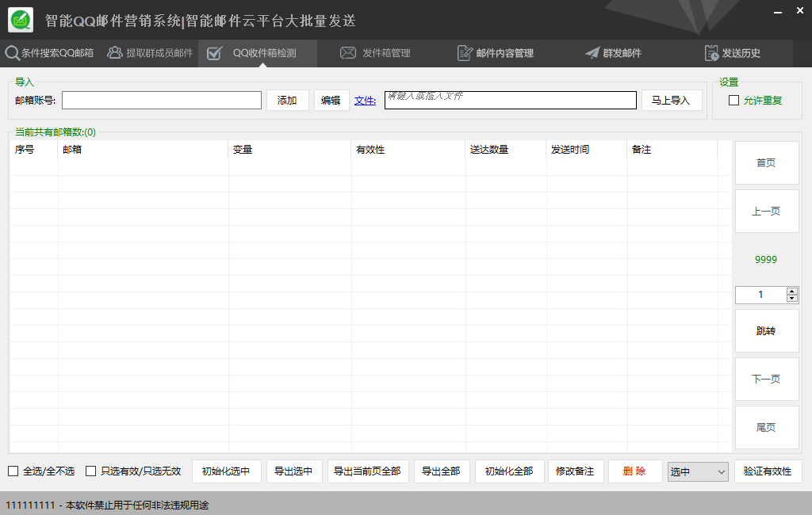Go to the next page with 下一页
Screen dimensions: 812x515
coord(767,379)
